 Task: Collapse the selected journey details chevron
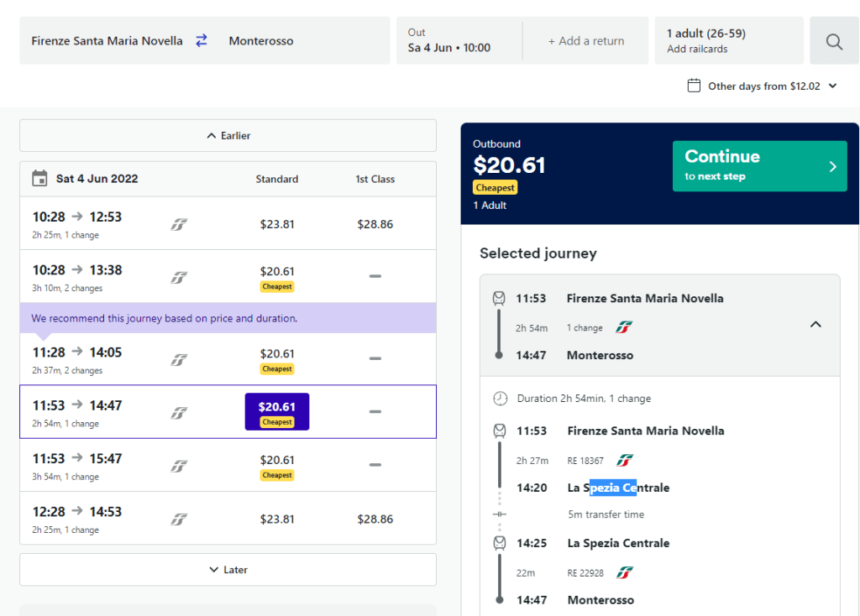pyautogui.click(x=815, y=325)
